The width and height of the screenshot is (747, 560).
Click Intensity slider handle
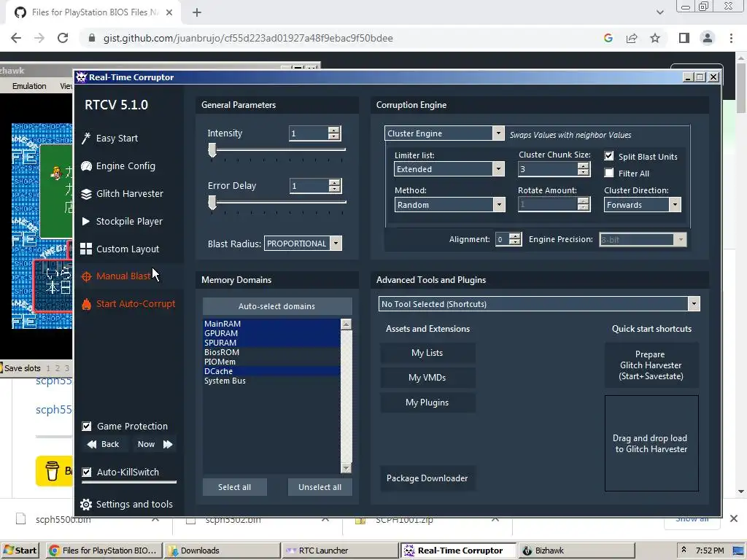tap(212, 150)
